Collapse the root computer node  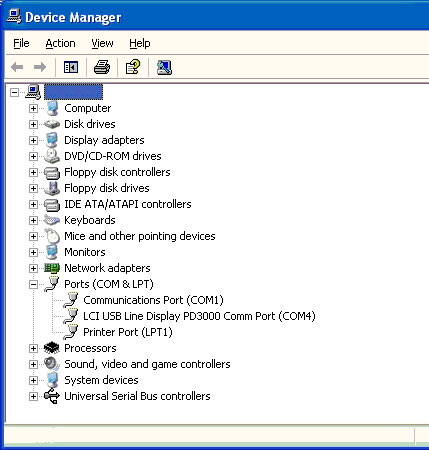[14, 92]
